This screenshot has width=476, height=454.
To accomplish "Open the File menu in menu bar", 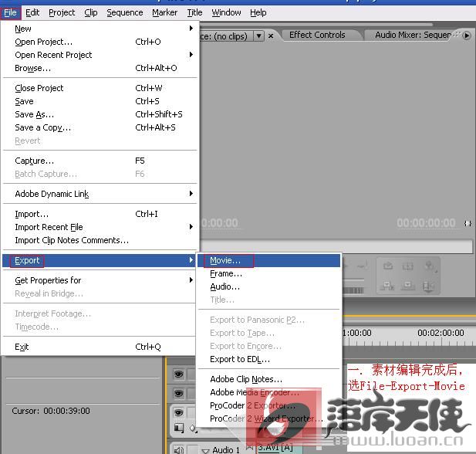I will pyautogui.click(x=10, y=13).
